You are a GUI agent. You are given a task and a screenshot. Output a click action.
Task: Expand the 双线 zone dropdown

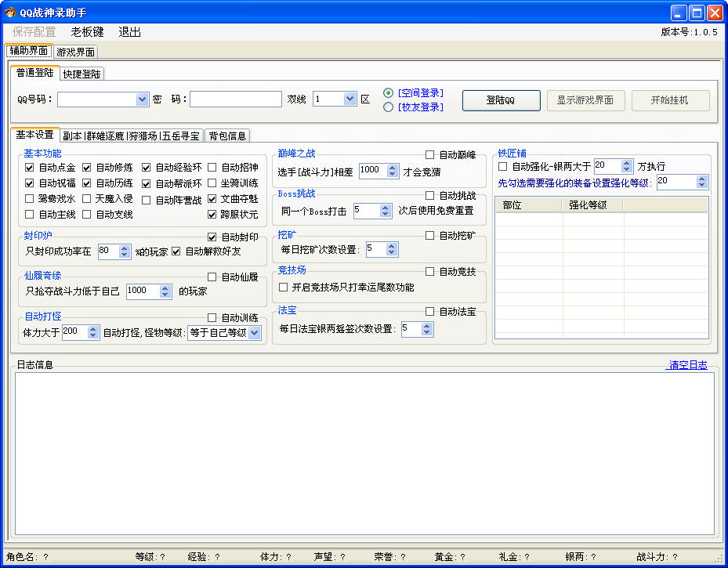click(x=350, y=99)
